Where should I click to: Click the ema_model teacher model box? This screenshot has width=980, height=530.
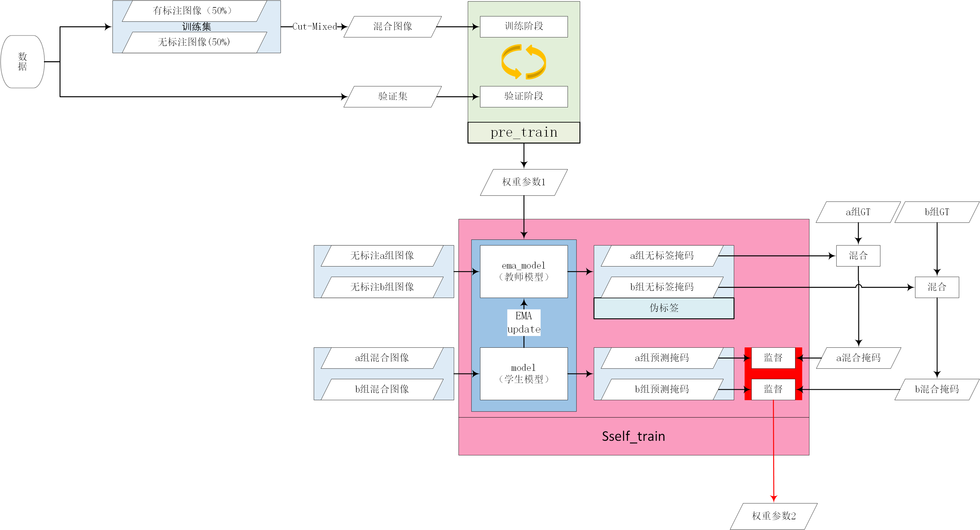(x=523, y=272)
